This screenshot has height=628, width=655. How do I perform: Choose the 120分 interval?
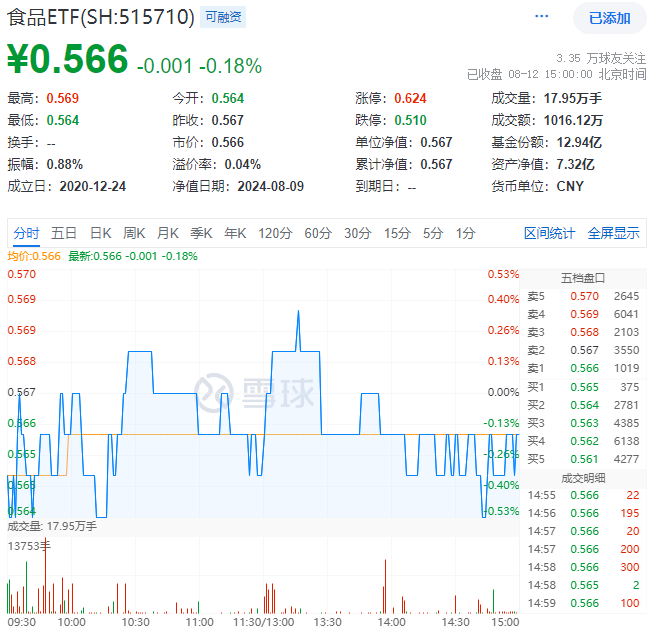click(x=274, y=233)
